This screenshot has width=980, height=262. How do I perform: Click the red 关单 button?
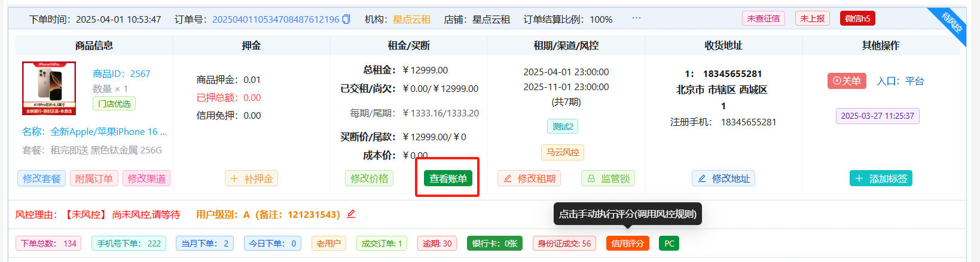tap(847, 81)
